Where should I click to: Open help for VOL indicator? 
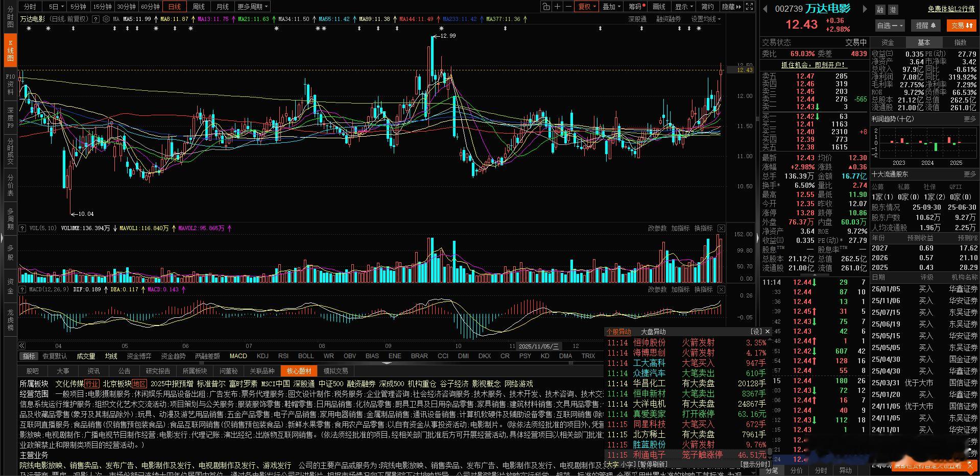click(x=22, y=228)
